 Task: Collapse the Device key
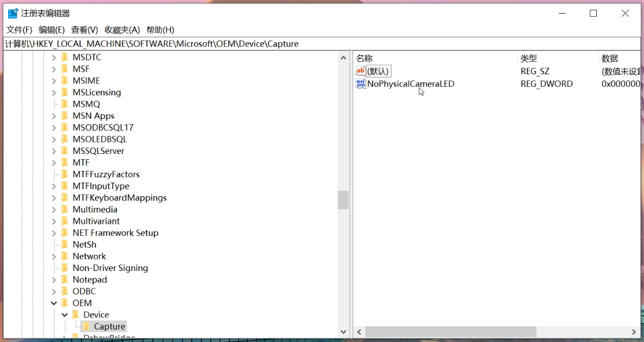coord(65,315)
